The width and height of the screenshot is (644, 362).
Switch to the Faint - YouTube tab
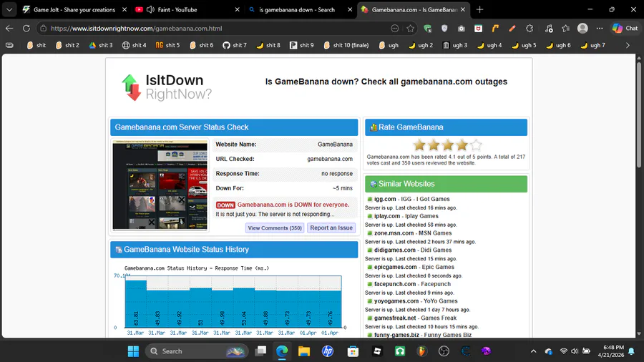pos(177,9)
